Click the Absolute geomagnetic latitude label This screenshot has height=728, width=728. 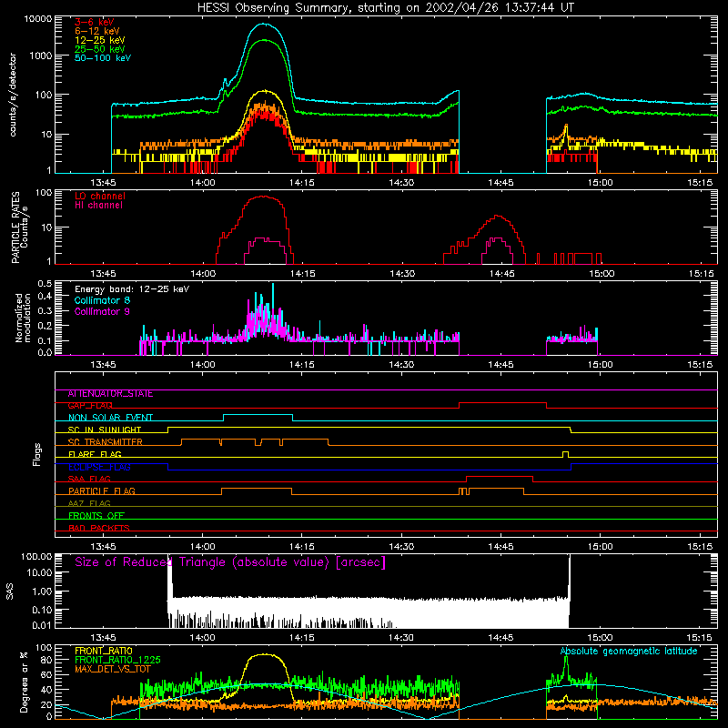click(629, 651)
